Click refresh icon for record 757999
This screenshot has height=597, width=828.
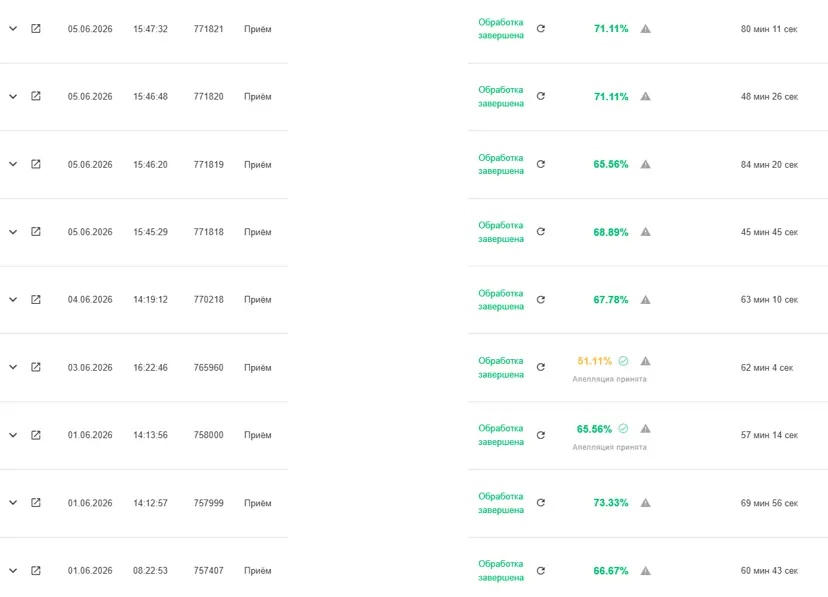pyautogui.click(x=541, y=503)
